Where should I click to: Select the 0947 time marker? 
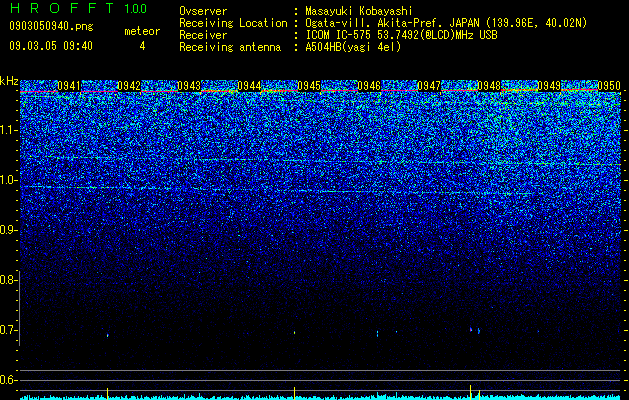click(x=429, y=86)
